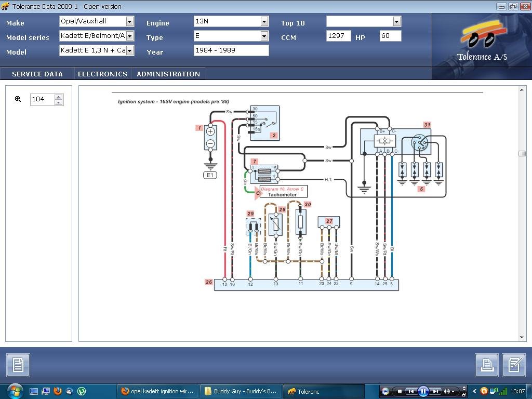532x399 pixels.
Task: Skip to next track in taskbar player
Action: pos(436,391)
